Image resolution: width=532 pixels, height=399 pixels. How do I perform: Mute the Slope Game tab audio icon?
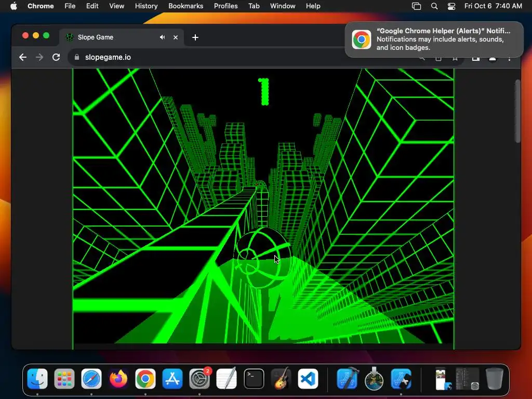(163, 37)
